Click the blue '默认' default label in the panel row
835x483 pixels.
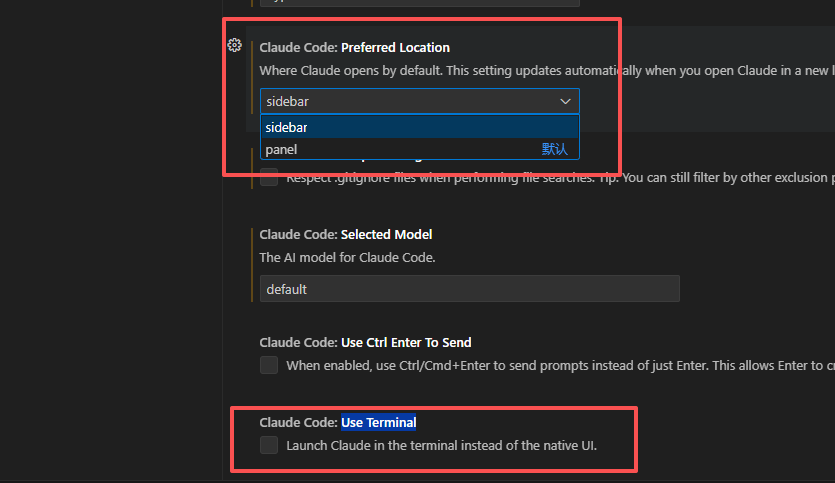554,149
